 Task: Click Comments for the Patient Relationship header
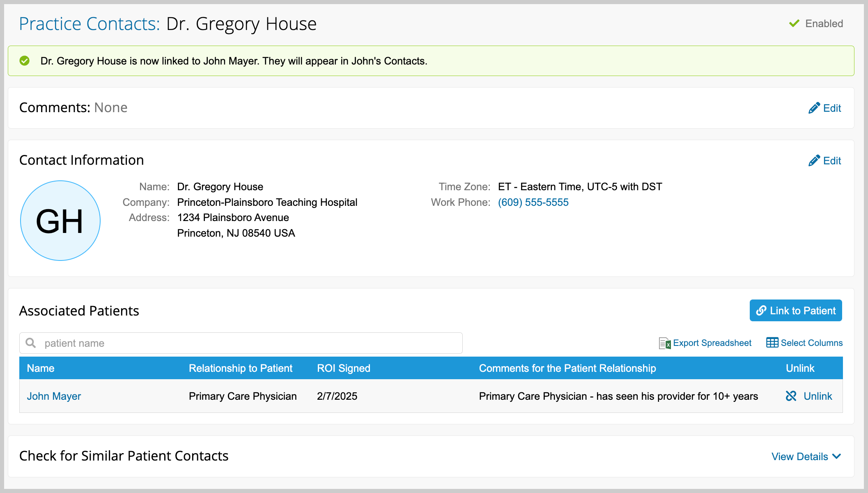pos(567,368)
